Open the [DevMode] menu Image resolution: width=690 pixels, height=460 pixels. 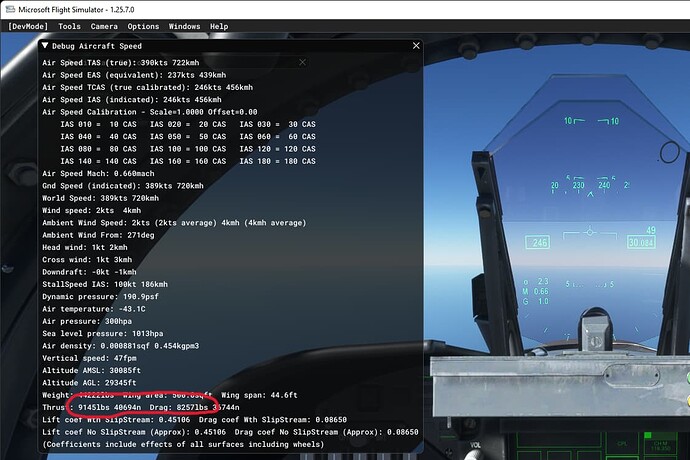(x=28, y=26)
